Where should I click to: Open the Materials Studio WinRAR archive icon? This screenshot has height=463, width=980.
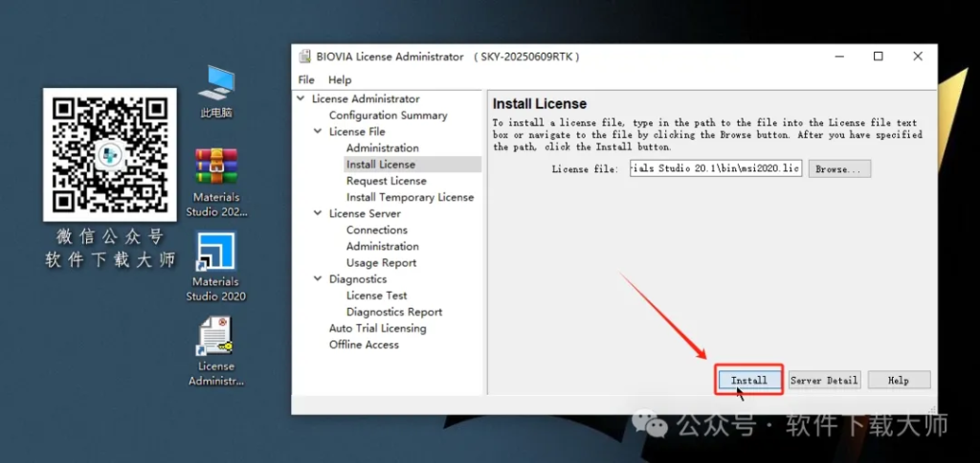pyautogui.click(x=215, y=166)
